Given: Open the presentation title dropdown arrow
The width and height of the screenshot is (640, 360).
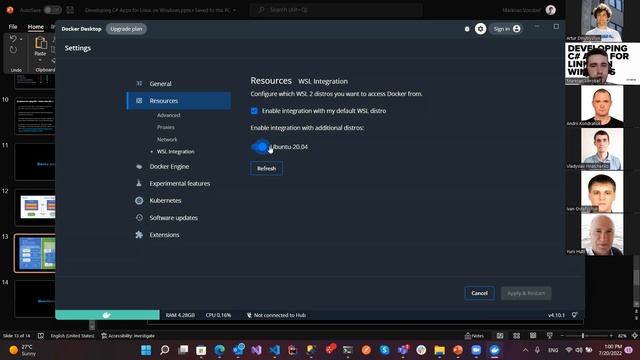Looking at the screenshot, I should point(234,10).
